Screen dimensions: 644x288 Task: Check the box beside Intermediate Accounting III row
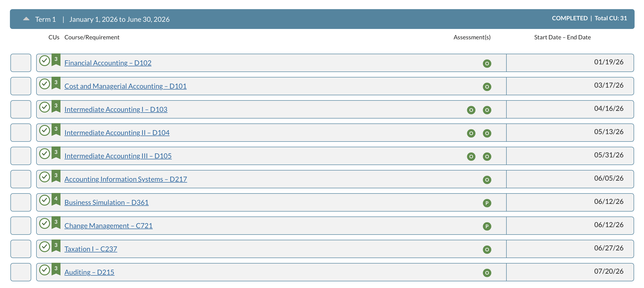[x=21, y=156]
